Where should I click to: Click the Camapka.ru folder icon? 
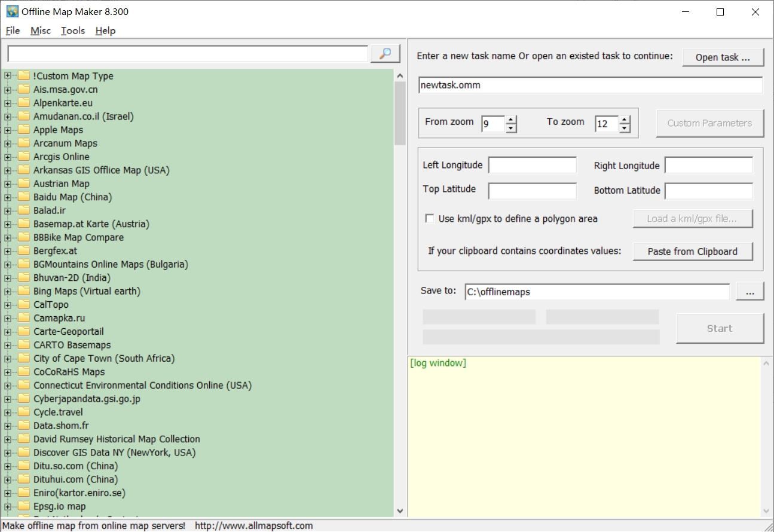(24, 318)
